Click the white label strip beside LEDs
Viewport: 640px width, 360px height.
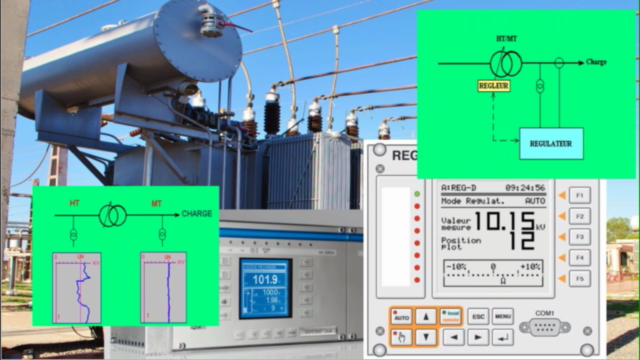click(396, 237)
